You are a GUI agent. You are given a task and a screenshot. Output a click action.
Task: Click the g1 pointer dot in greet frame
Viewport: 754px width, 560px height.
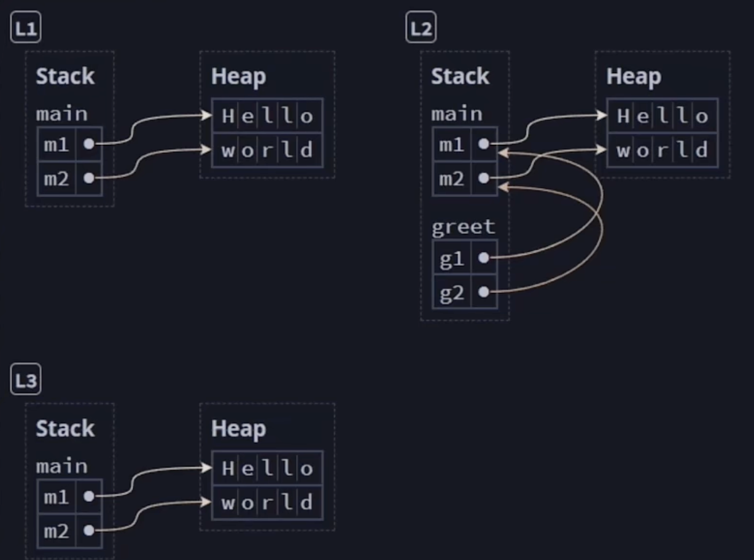[x=484, y=258]
